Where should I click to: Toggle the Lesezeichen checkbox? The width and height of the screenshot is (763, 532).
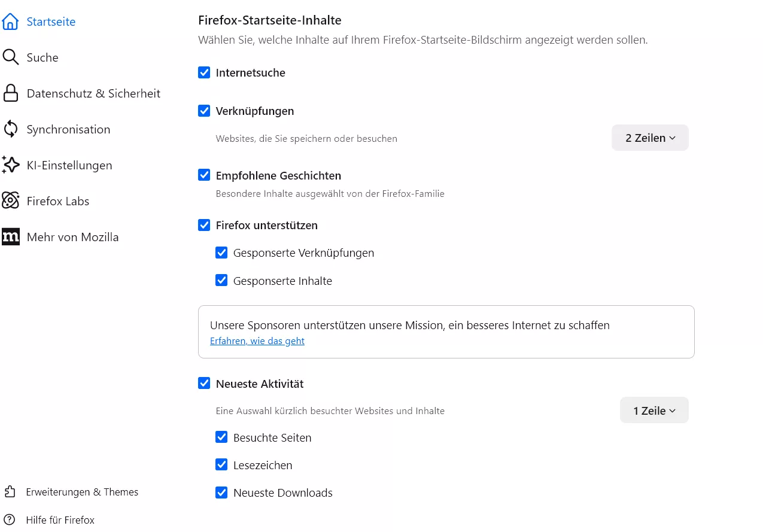221,465
